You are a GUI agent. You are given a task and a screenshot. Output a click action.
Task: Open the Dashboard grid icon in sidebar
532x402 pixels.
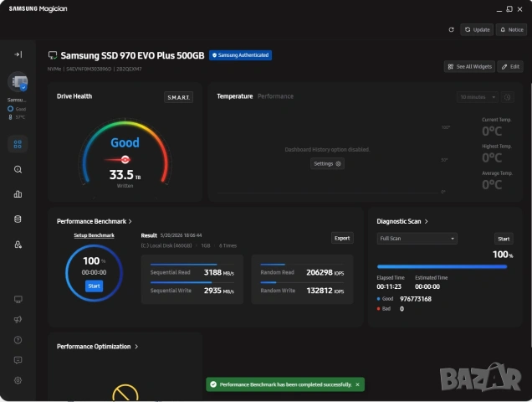pyautogui.click(x=18, y=144)
